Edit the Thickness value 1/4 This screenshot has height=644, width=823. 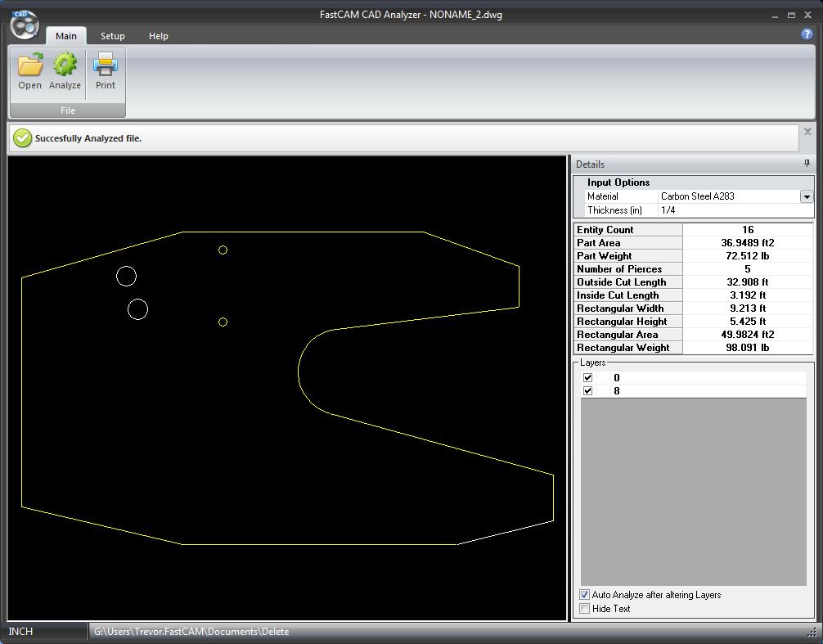[735, 210]
